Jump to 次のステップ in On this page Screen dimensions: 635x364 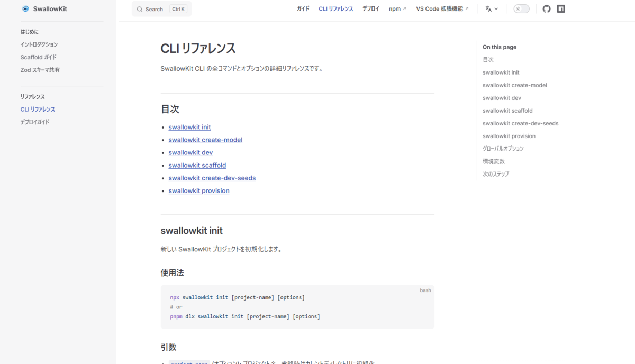pos(496,174)
